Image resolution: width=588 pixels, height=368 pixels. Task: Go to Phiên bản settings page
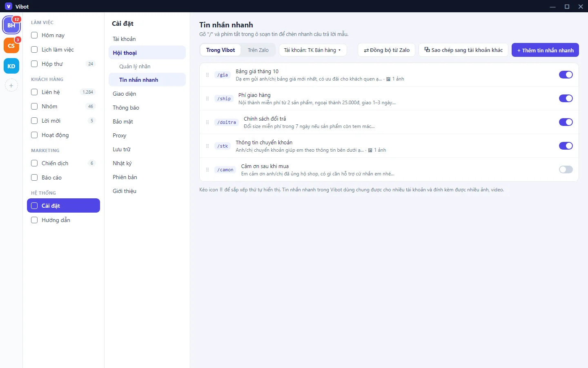pos(147,177)
